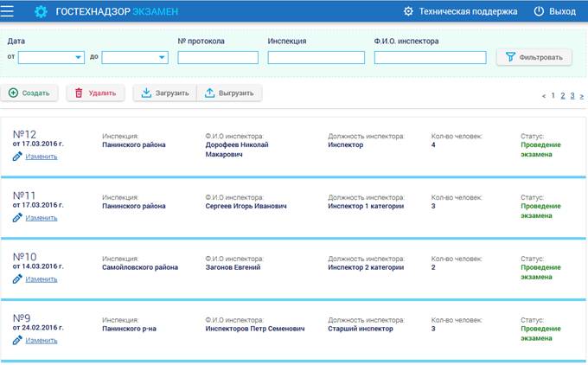Screen dimensions: 588x365
Task: Click the funnel icon on Фильтровать
Action: tap(510, 57)
